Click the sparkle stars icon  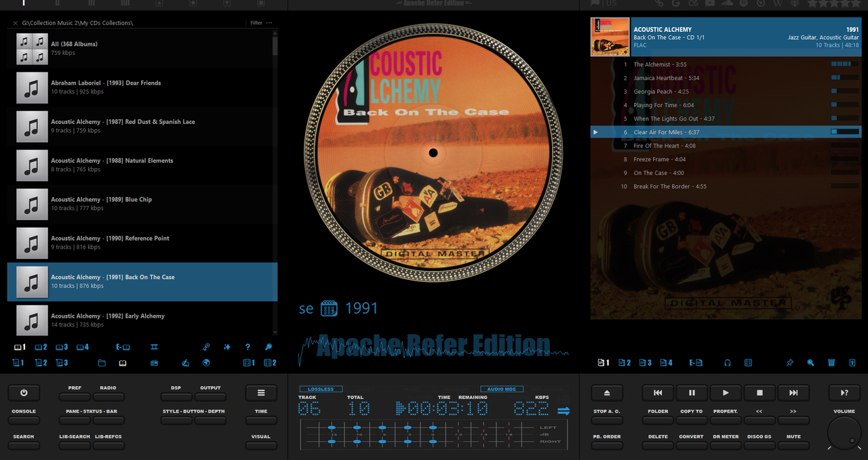point(227,348)
